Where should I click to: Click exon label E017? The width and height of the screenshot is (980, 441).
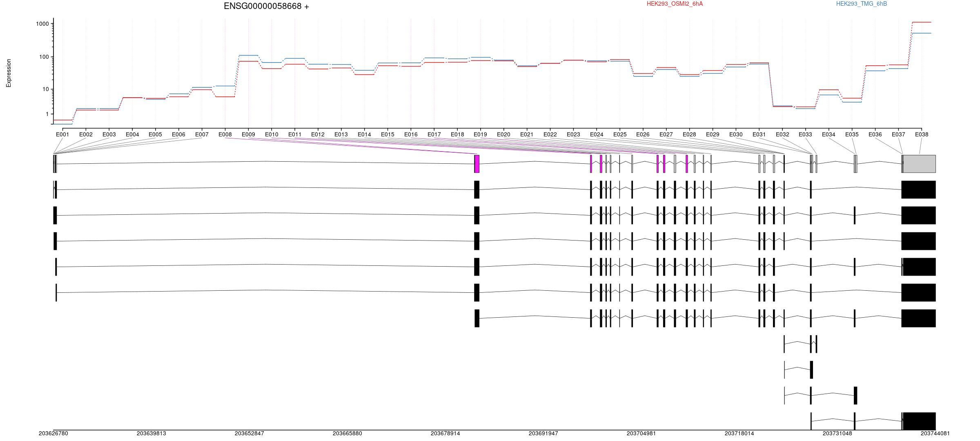pos(434,134)
